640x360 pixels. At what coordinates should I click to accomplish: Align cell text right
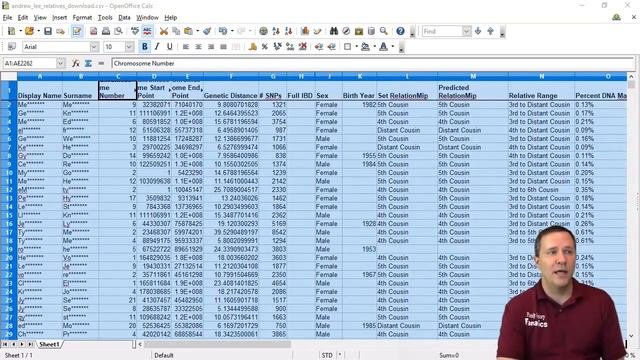tap(211, 47)
